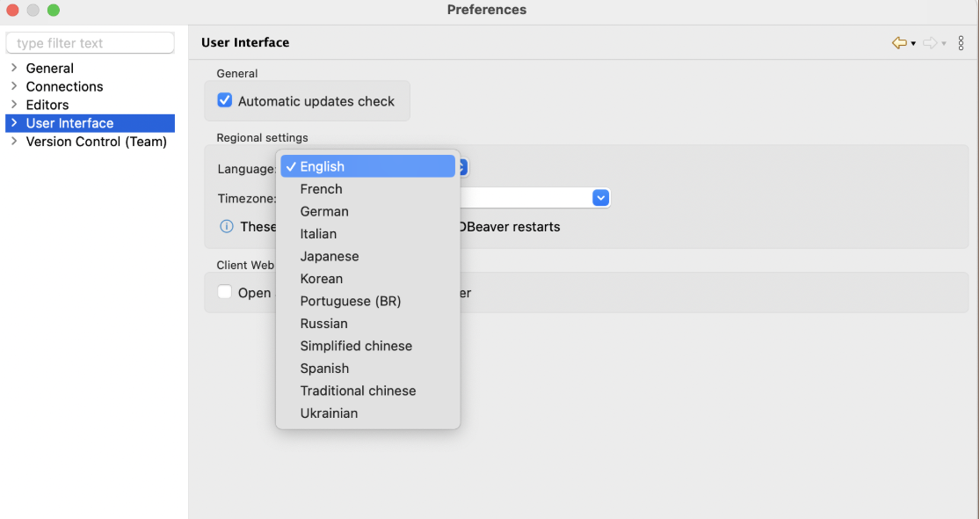Enable the Client Web Open checkbox
This screenshot has height=519, width=980.
click(x=225, y=292)
